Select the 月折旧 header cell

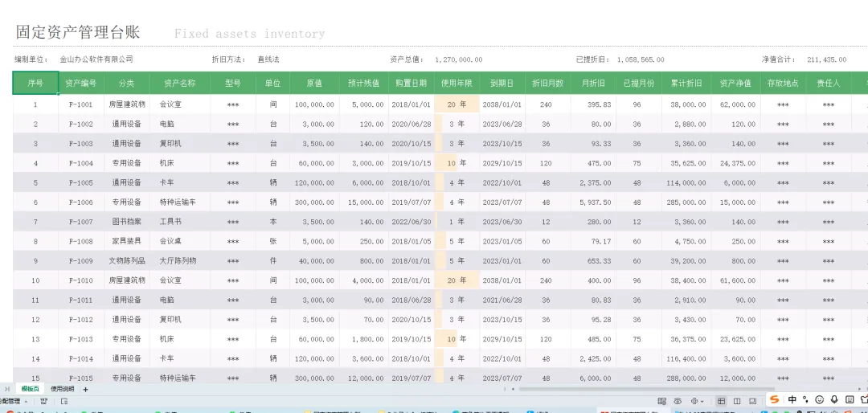[x=593, y=83]
